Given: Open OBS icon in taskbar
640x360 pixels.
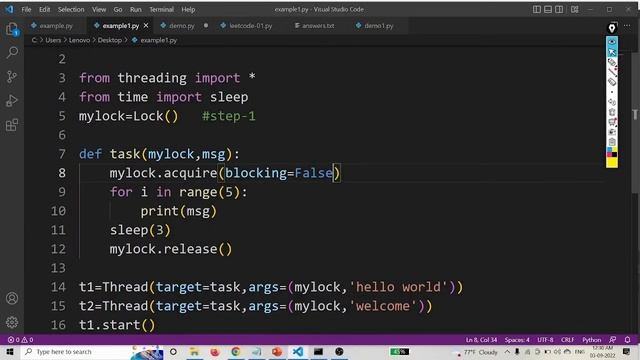Looking at the screenshot, I should [339, 351].
